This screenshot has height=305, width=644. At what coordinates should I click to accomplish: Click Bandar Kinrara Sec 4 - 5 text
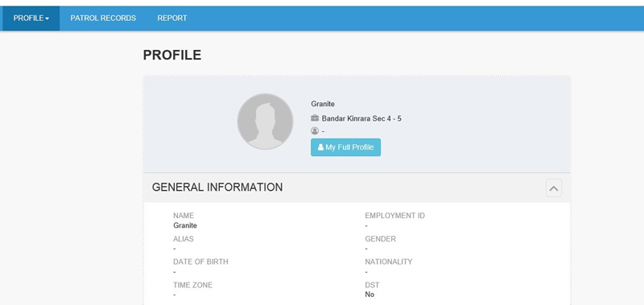coord(361,118)
